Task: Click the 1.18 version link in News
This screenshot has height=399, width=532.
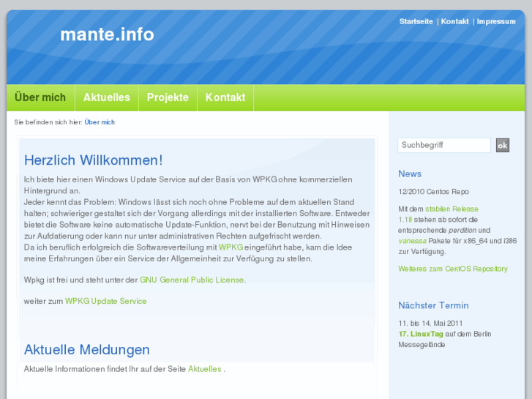Action: [405, 220]
